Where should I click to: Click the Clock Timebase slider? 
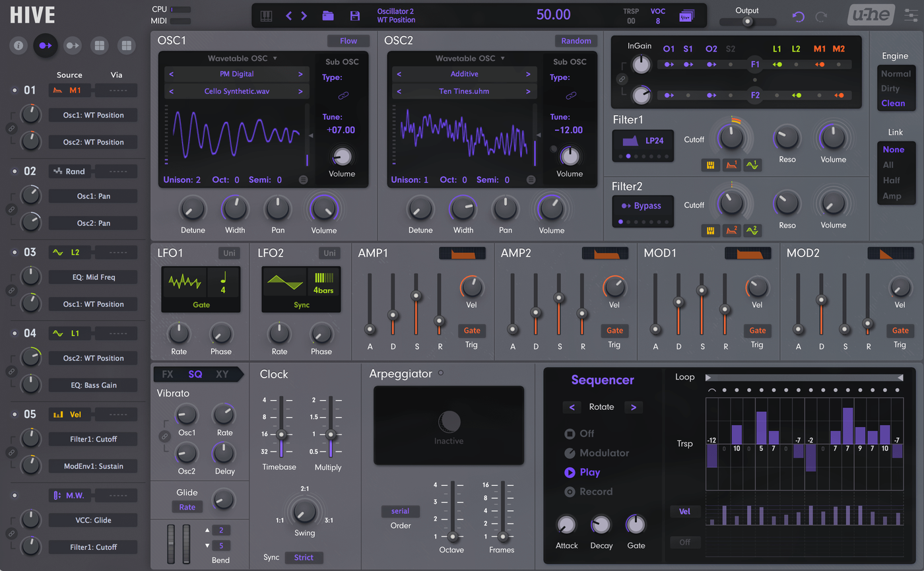point(281,426)
